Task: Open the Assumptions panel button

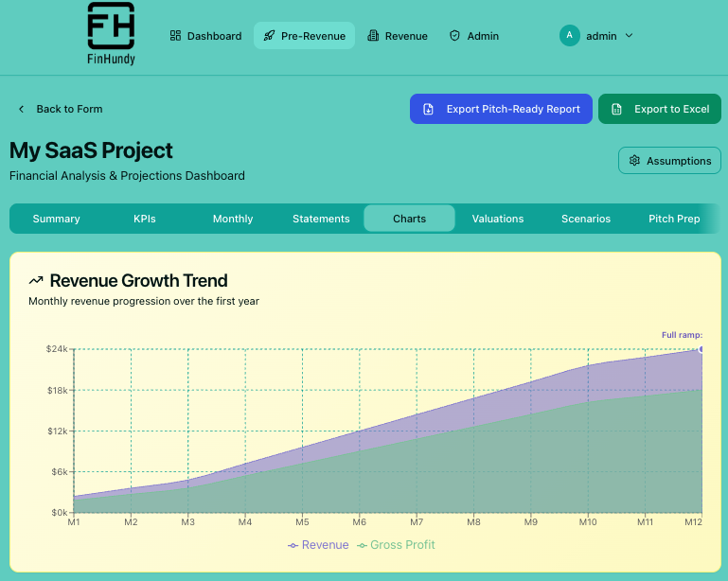Action: click(669, 161)
